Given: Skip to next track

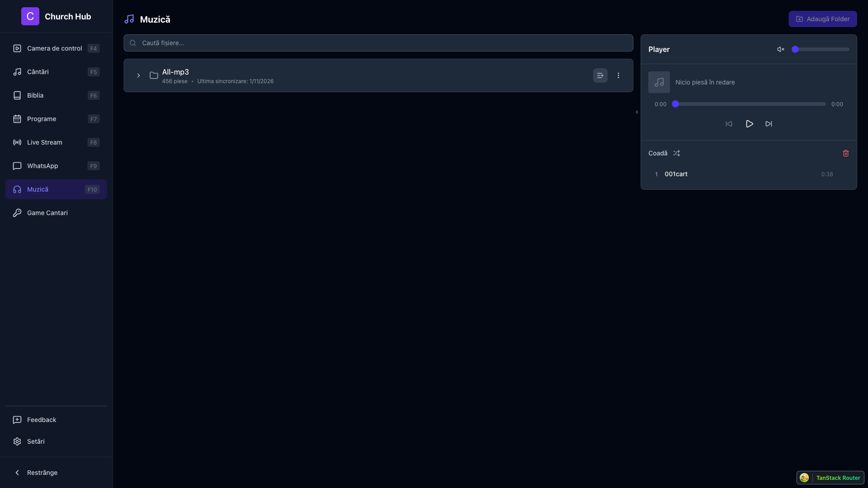Looking at the screenshot, I should (x=769, y=124).
